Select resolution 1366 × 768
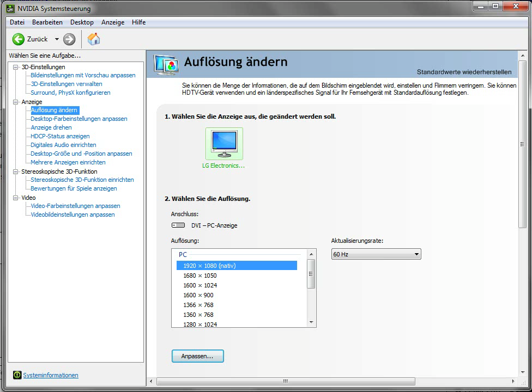The width and height of the screenshot is (532, 392). (x=237, y=305)
